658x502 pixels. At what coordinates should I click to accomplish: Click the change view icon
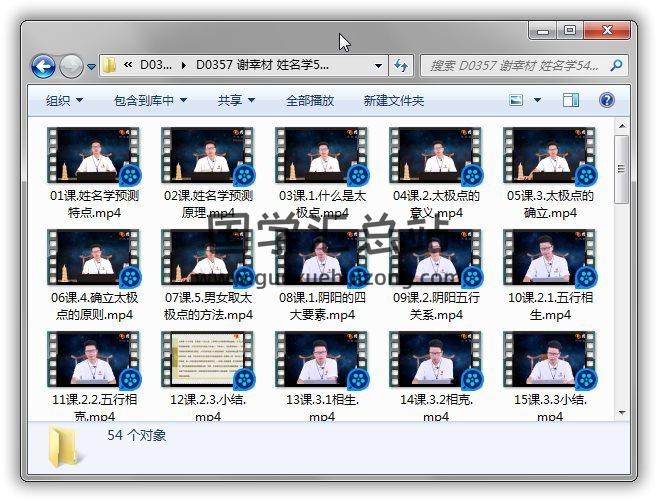(517, 101)
